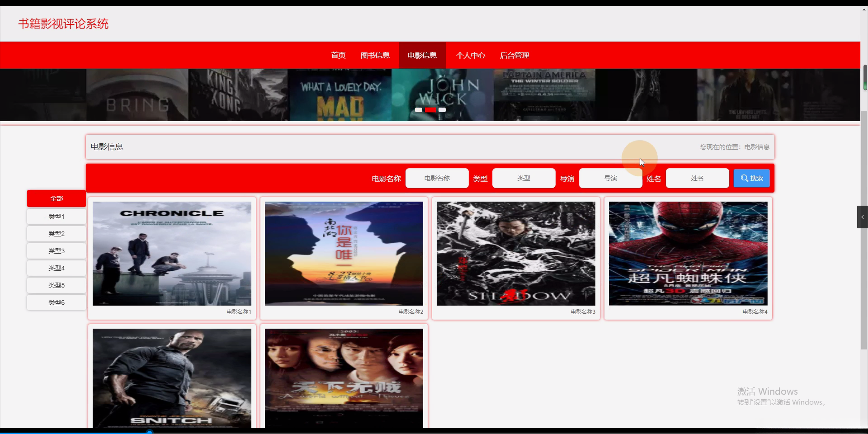Screen dimensions: 868x434
Task: Click the 姓名 search input field
Action: (697, 178)
